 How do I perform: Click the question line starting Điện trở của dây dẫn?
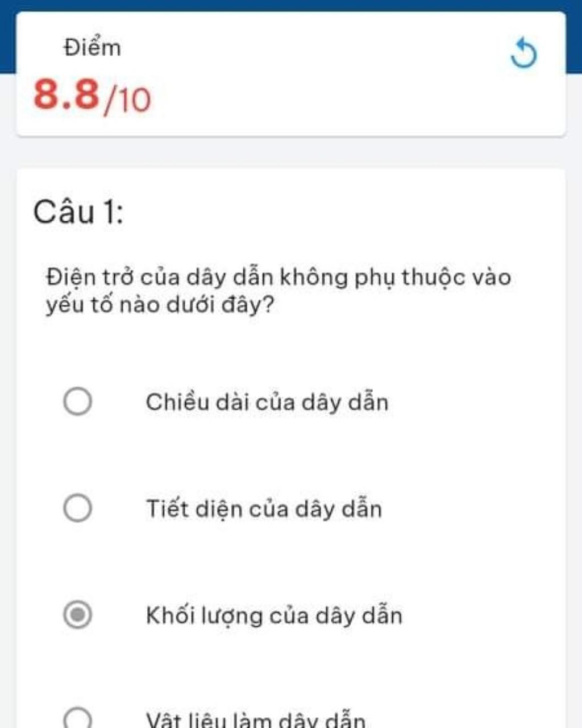coord(278,278)
